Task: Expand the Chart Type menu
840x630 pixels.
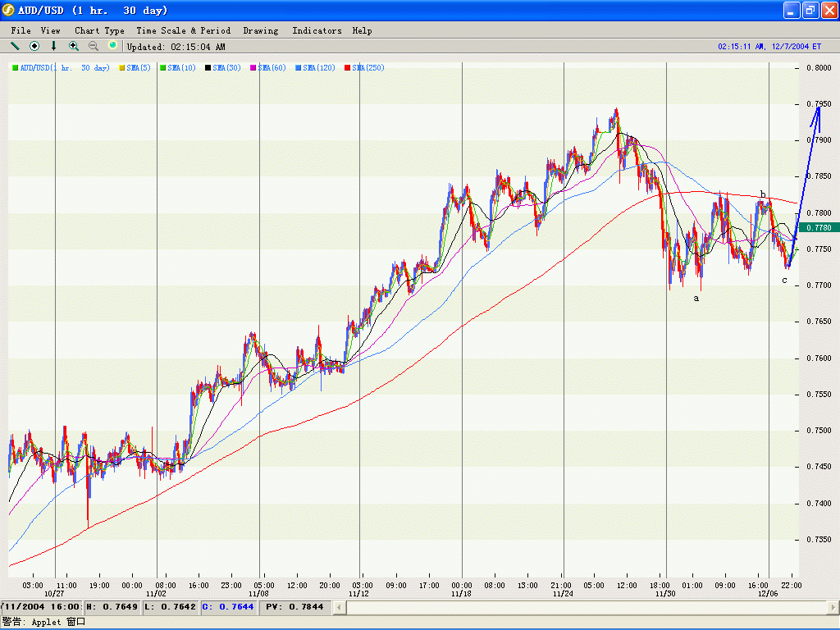Action: coord(99,30)
